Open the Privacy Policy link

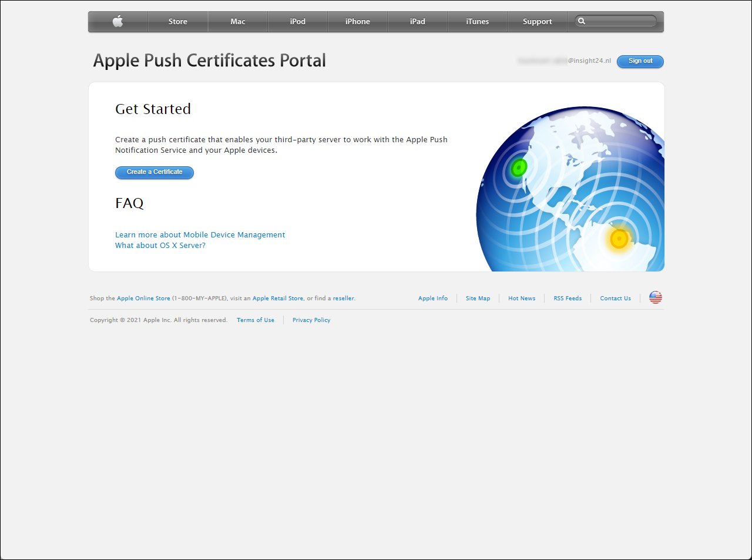click(x=311, y=320)
